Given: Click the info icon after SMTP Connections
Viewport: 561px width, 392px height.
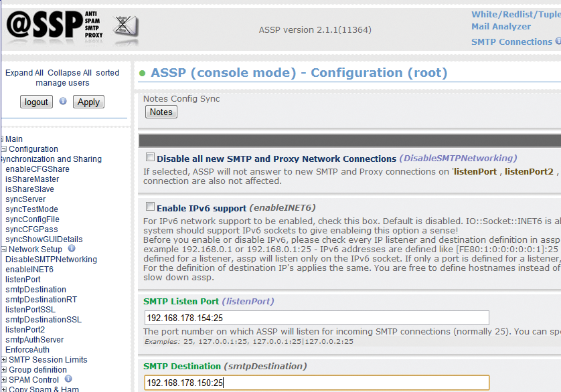Looking at the screenshot, I should (557, 41).
